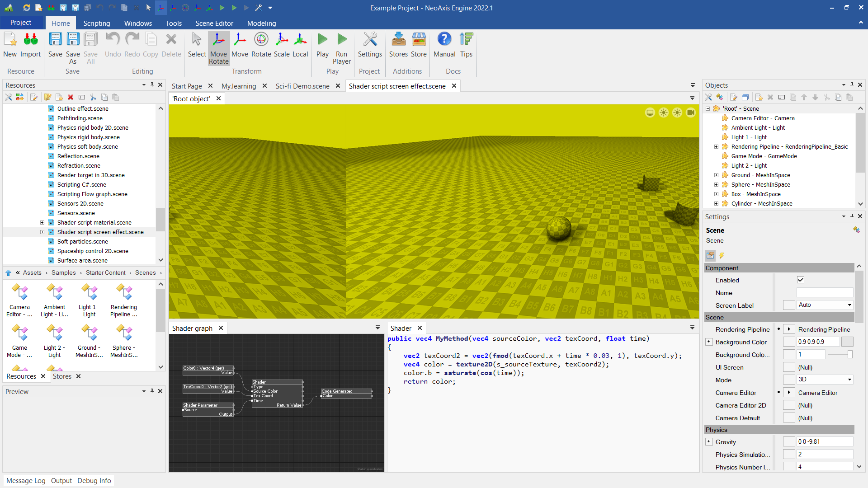Open the Manual docs icon
The height and width of the screenshot is (488, 868).
444,45
